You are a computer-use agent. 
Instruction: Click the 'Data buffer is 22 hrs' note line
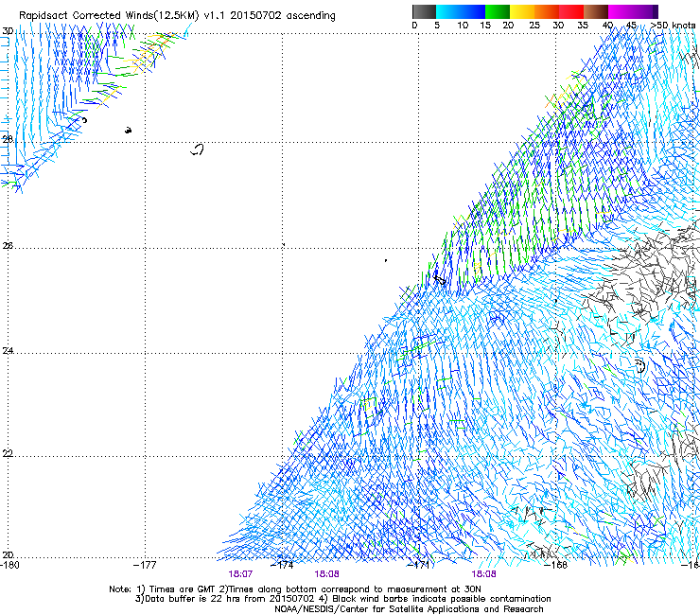click(x=342, y=599)
